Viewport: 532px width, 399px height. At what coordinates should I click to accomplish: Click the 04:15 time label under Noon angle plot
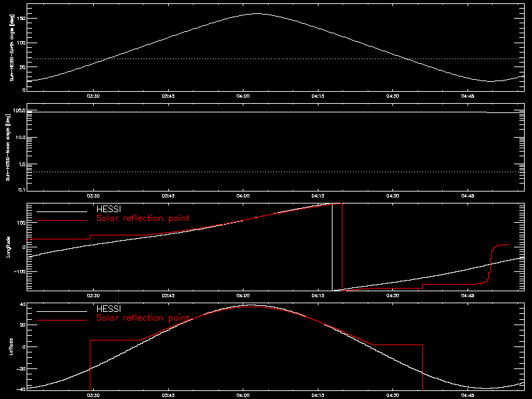pos(318,196)
